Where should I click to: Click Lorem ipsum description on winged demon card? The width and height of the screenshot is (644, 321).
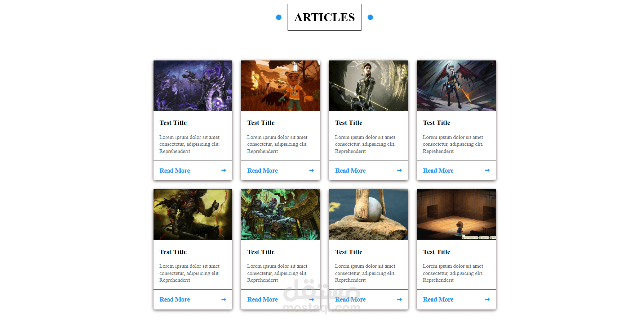tap(453, 144)
